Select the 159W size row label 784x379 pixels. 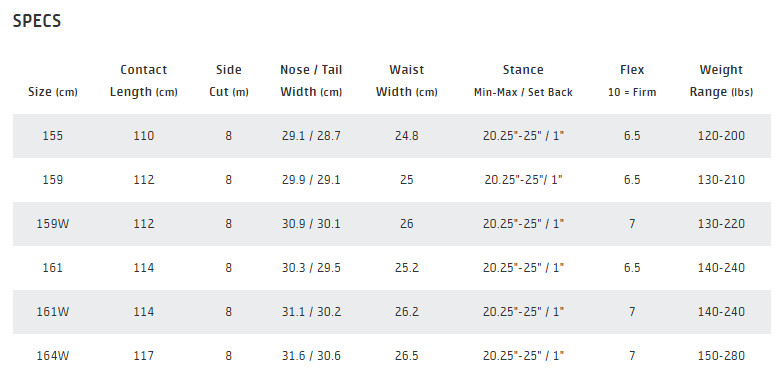click(x=52, y=224)
